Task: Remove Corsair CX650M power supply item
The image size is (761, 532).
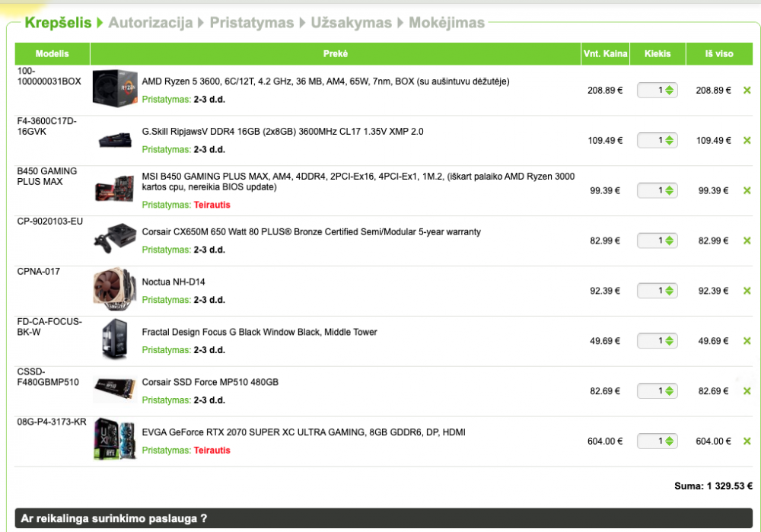Action: [x=747, y=241]
